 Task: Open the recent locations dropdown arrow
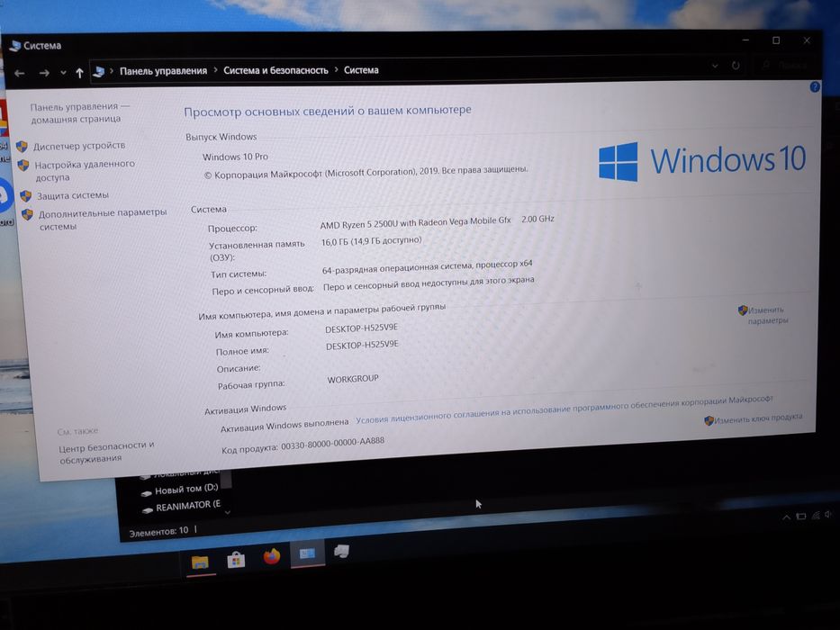(63, 72)
